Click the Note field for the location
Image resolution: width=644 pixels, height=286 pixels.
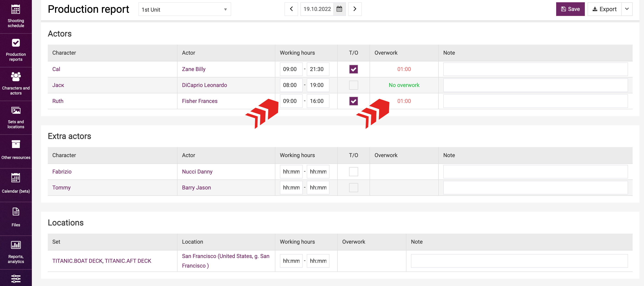point(519,261)
